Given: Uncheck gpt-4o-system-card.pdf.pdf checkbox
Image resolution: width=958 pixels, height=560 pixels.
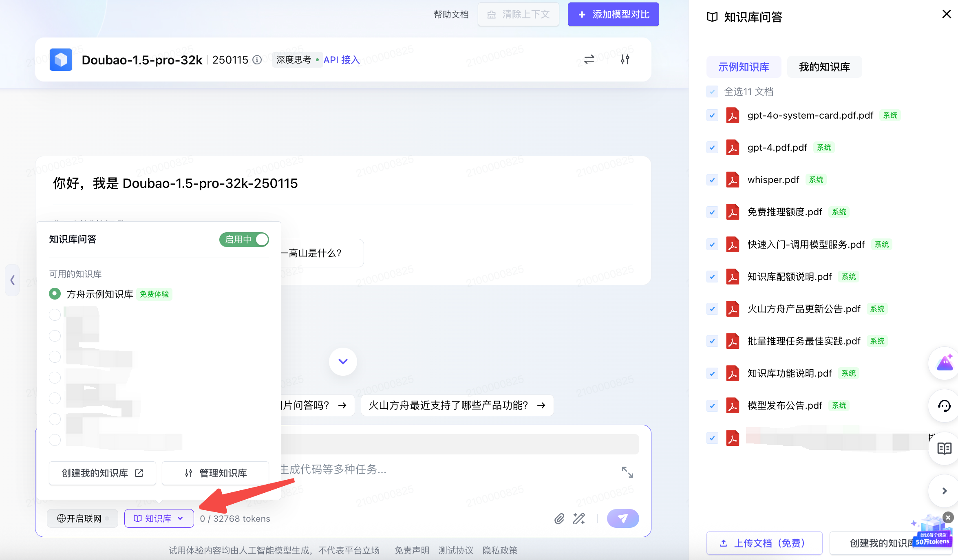Looking at the screenshot, I should tap(712, 115).
